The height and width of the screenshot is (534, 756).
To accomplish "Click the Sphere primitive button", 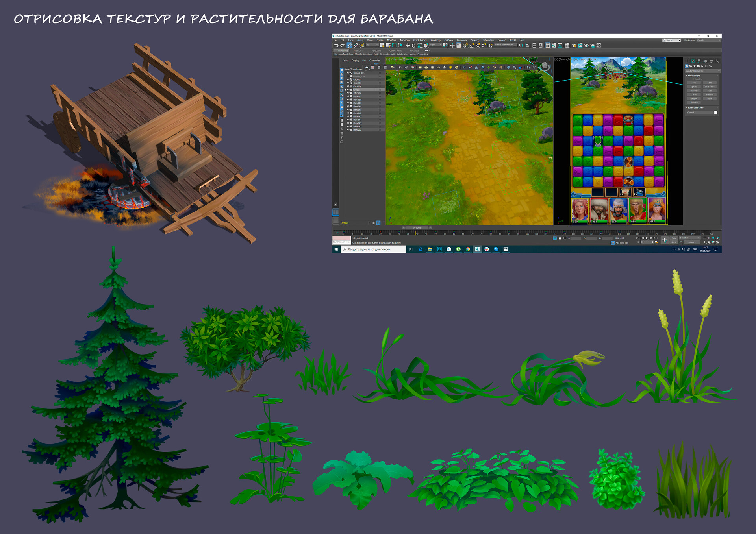I will pyautogui.click(x=694, y=87).
